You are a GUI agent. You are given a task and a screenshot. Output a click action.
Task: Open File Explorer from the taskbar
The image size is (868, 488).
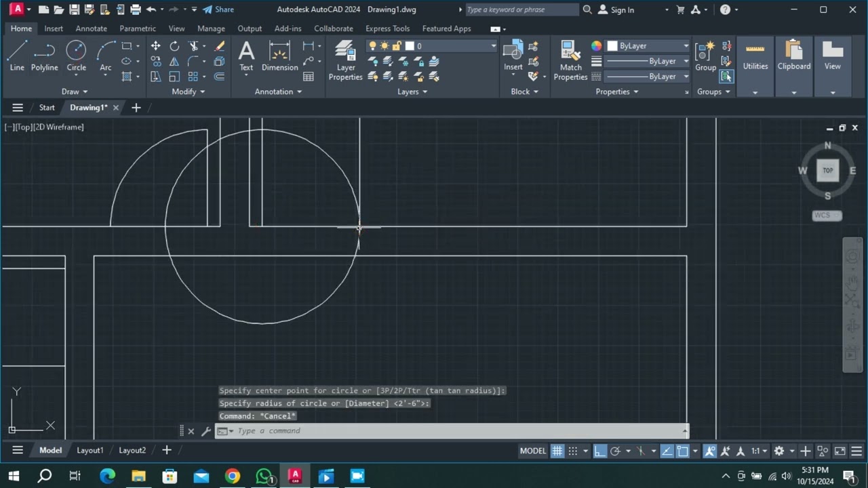click(138, 476)
